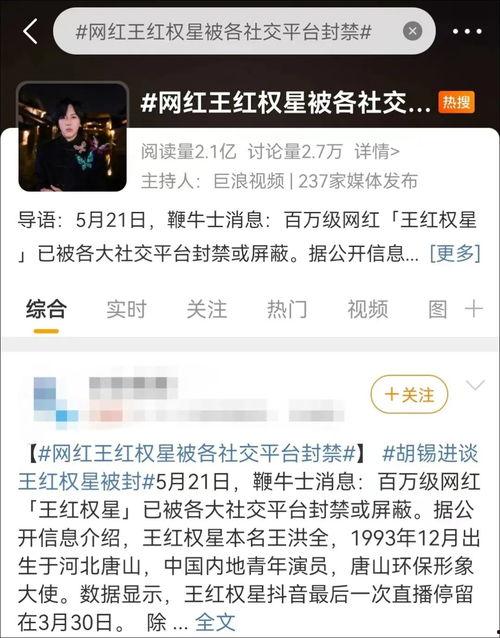Open the 热门 tab

tap(287, 309)
